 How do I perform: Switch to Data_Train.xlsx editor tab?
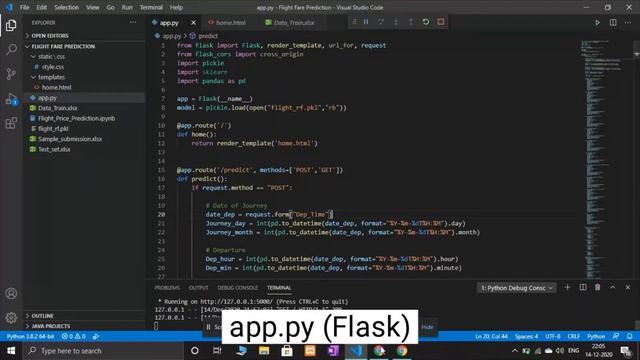coord(294,22)
